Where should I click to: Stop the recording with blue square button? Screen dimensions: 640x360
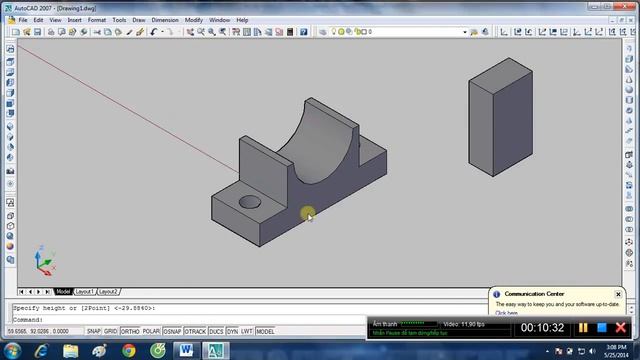[602, 327]
